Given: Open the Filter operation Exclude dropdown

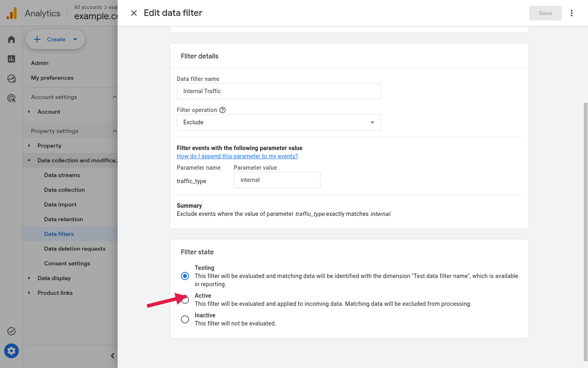Looking at the screenshot, I should (279, 122).
